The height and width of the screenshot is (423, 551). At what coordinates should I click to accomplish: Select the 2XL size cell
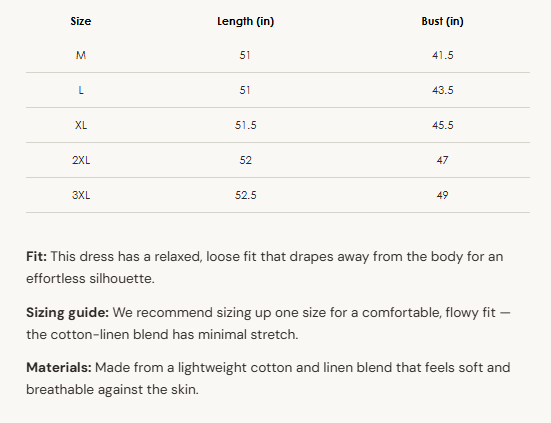click(x=81, y=160)
